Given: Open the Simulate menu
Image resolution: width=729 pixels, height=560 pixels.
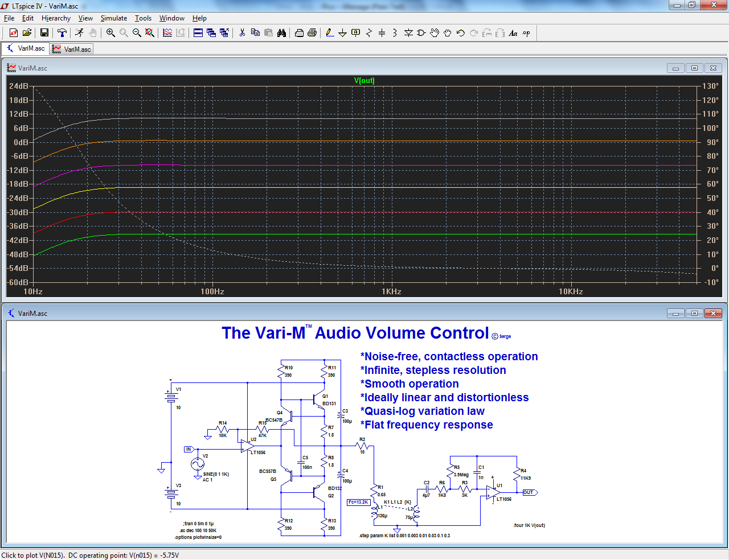Looking at the screenshot, I should pos(114,18).
